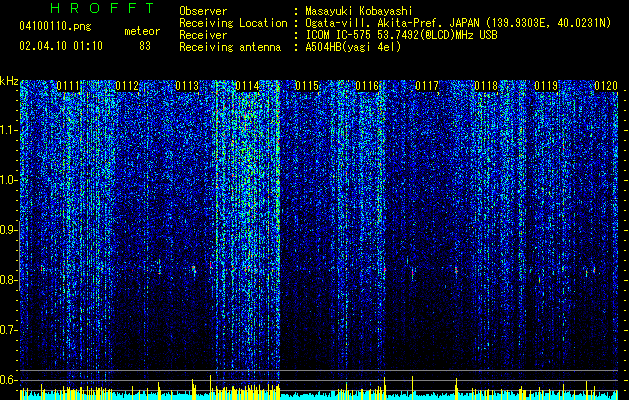
Task: Select the file name 04100110.png
Action: [x=55, y=27]
